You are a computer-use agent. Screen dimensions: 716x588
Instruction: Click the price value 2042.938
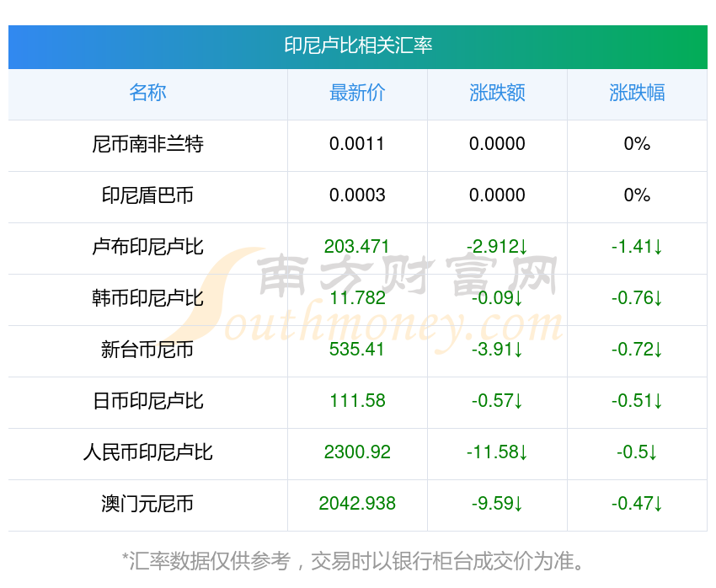(x=357, y=504)
